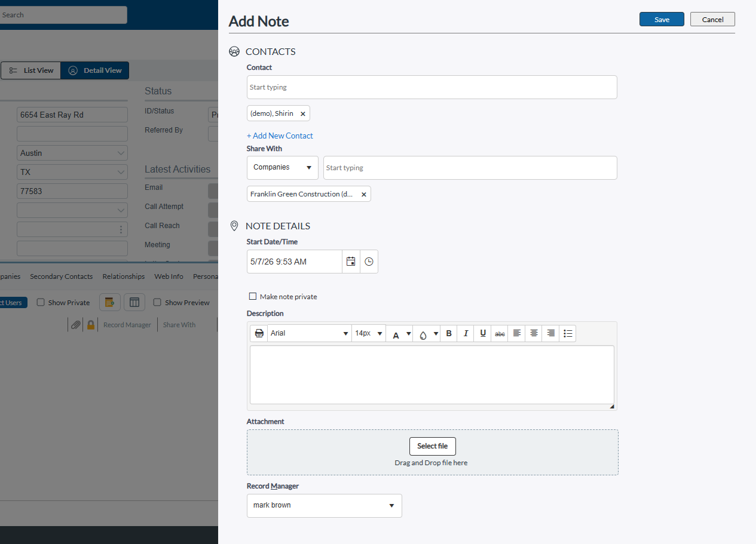The height and width of the screenshot is (544, 756).
Task: Remove (demo), Shirin contact chip
Action: coord(303,113)
